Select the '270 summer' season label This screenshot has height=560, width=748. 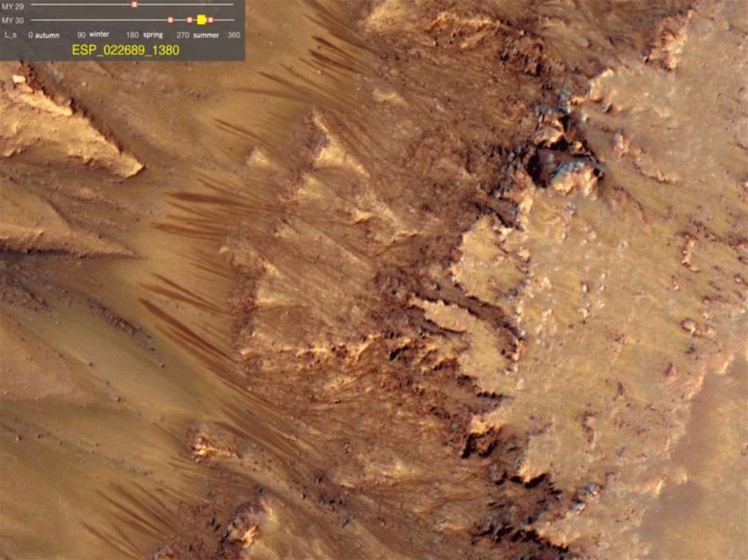[199, 34]
